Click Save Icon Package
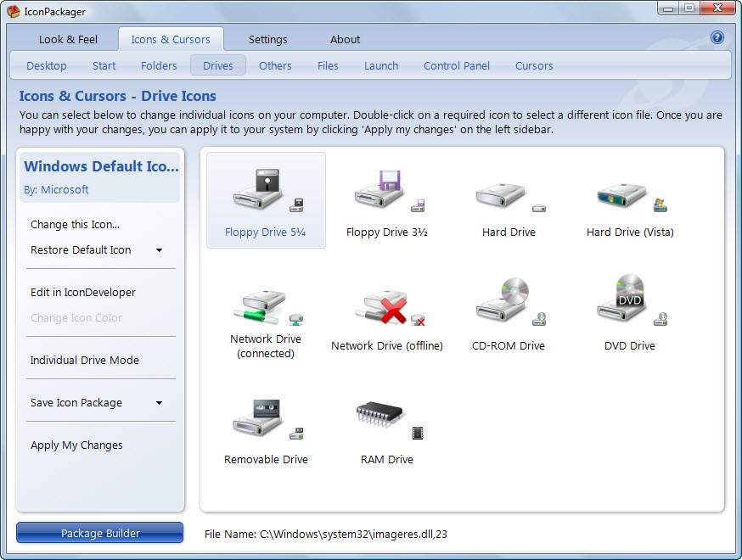The height and width of the screenshot is (560, 742). point(76,403)
